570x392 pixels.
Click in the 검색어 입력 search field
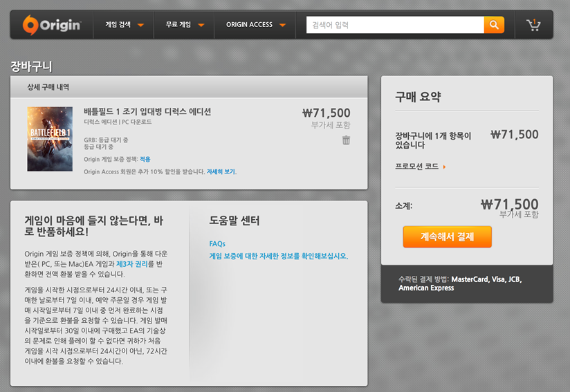pyautogui.click(x=395, y=25)
